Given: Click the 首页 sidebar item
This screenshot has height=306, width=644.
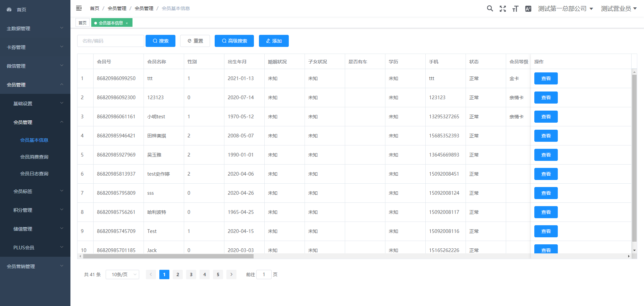Looking at the screenshot, I should pyautogui.click(x=35, y=9).
